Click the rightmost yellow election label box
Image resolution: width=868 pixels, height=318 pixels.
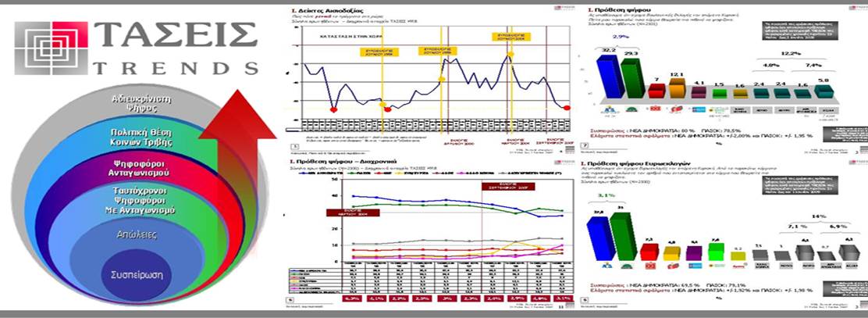tap(510, 37)
